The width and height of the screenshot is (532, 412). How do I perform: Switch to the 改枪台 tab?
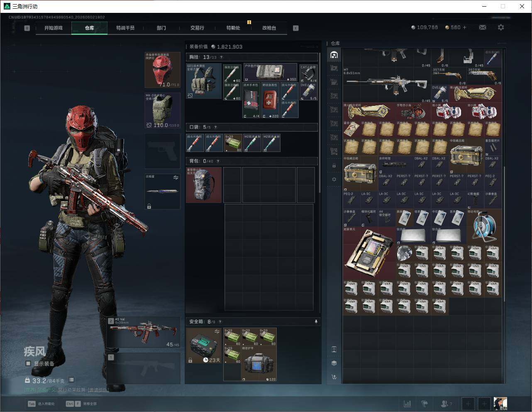(269, 28)
